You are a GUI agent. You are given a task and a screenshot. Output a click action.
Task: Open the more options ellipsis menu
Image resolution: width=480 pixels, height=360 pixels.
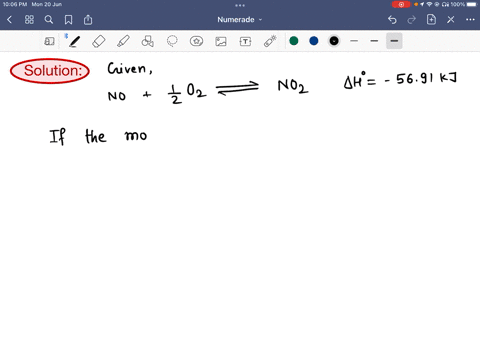[x=470, y=20]
